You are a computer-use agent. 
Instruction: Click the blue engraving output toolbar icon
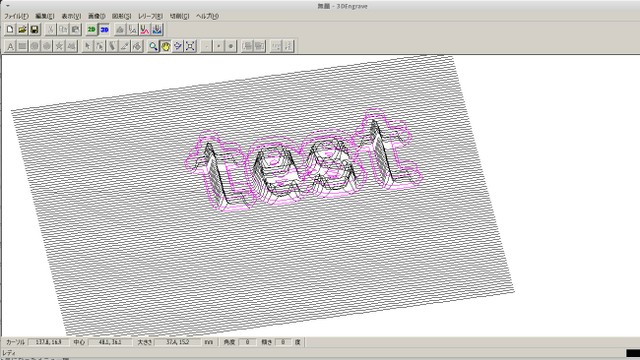[x=157, y=29]
